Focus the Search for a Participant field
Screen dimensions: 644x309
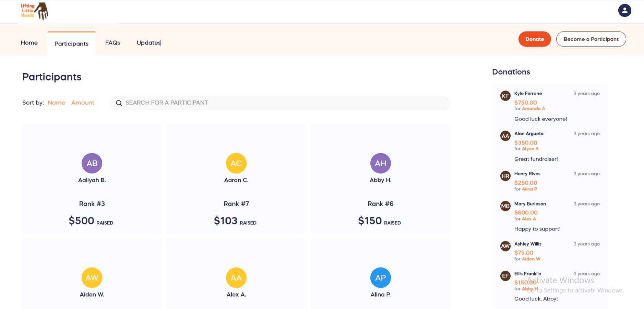click(x=285, y=103)
